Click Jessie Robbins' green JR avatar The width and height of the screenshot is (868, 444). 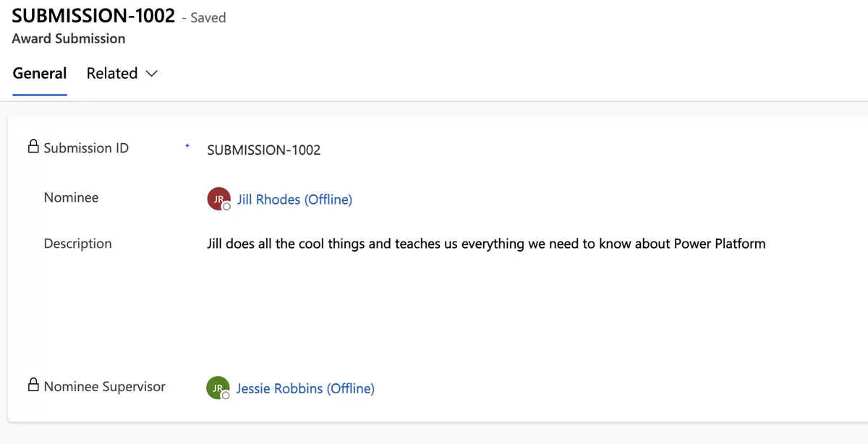(x=217, y=388)
